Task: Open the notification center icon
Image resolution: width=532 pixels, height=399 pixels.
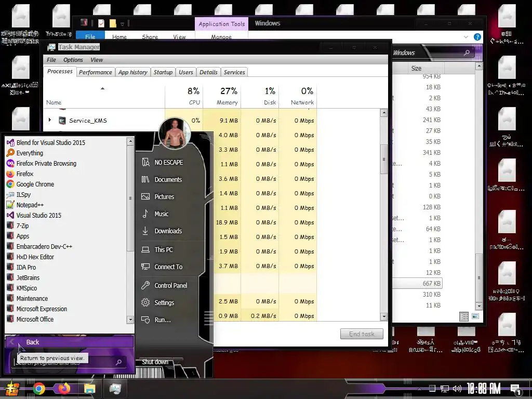Action: click(x=516, y=390)
